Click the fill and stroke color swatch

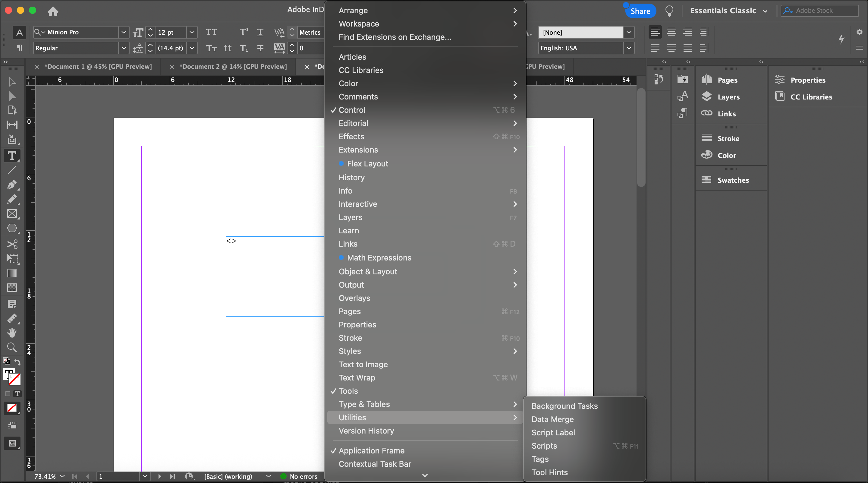(x=12, y=376)
